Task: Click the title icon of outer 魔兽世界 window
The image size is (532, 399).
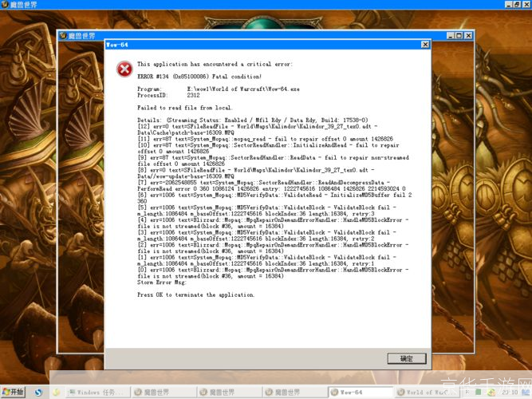Action: point(5,5)
